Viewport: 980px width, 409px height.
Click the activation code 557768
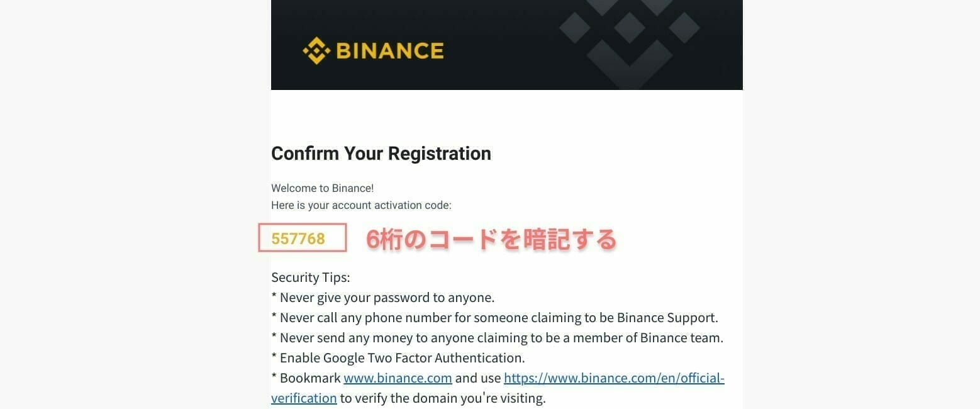(x=298, y=239)
